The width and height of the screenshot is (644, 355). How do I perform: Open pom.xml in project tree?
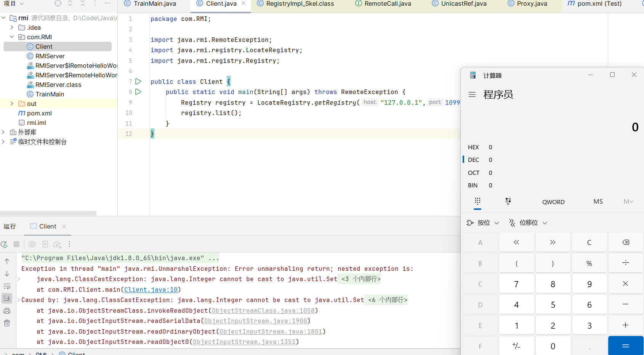coord(35,113)
